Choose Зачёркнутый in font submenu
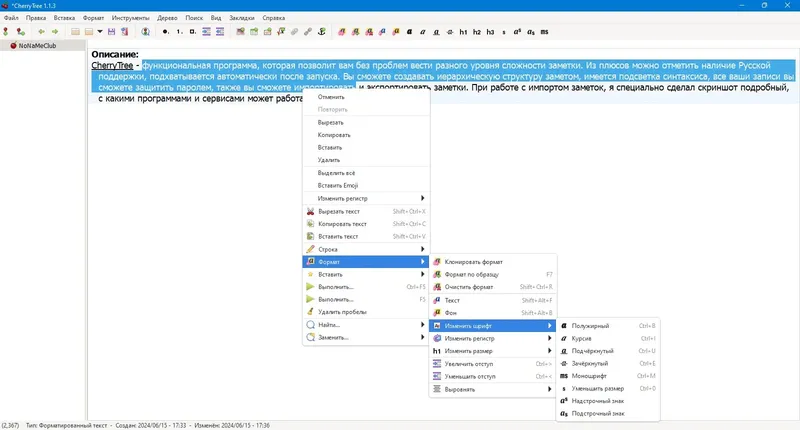The image size is (800, 430). click(608, 363)
